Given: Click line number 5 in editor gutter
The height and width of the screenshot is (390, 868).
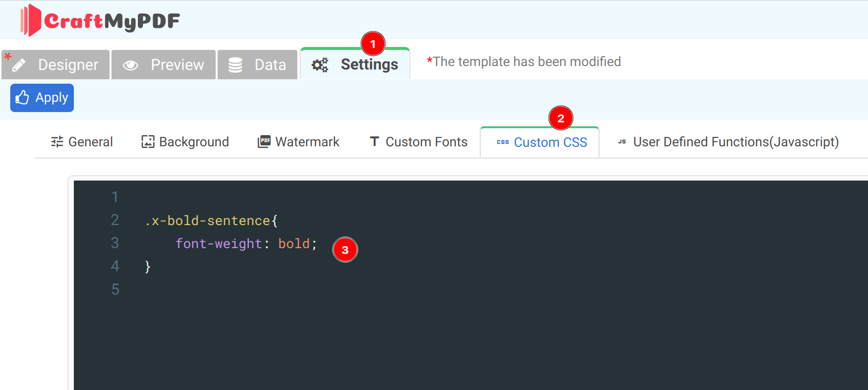Looking at the screenshot, I should (x=115, y=290).
